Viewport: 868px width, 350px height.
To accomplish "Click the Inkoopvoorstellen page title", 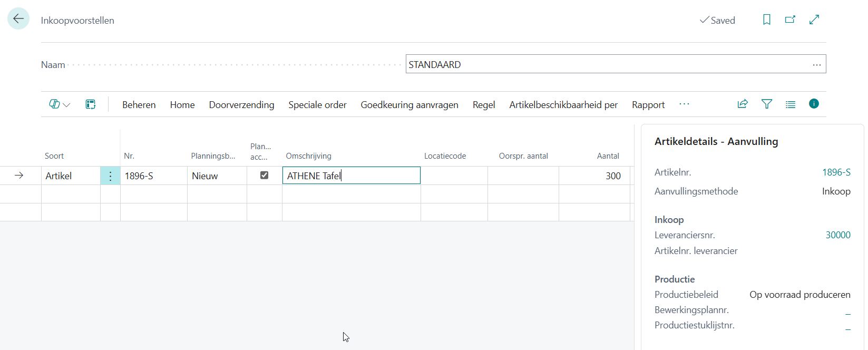I will pos(77,21).
